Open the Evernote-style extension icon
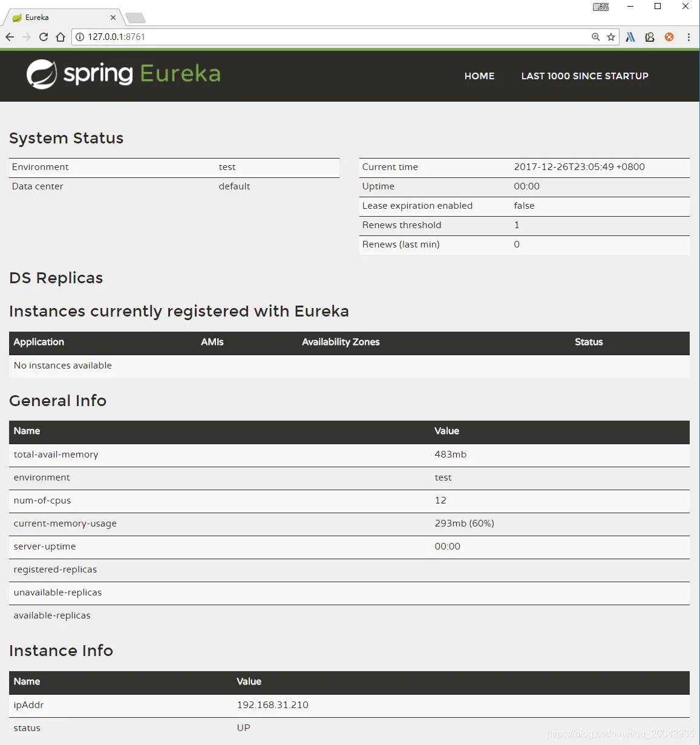This screenshot has height=745, width=700. click(650, 37)
